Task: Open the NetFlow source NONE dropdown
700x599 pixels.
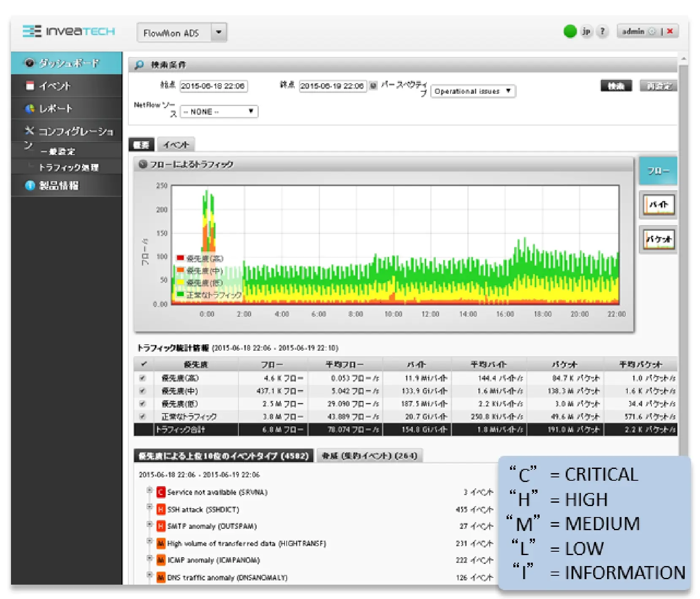Action: pos(219,112)
